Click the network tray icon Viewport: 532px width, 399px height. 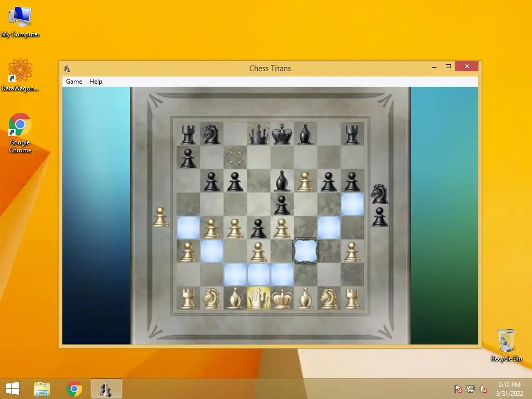[471, 389]
